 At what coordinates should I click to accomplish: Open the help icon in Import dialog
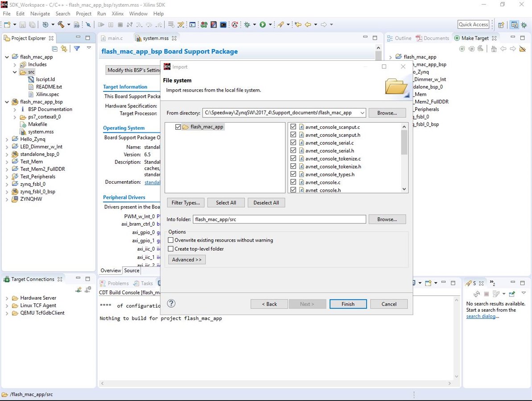click(x=171, y=303)
